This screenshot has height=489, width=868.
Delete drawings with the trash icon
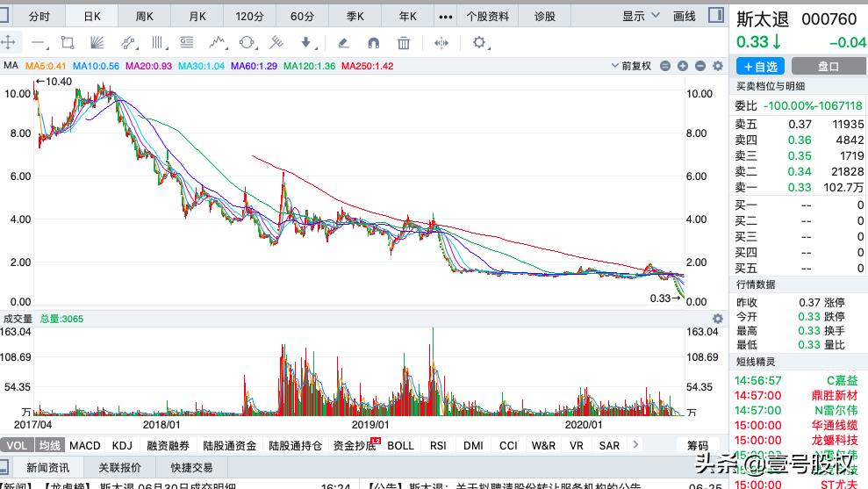(x=404, y=43)
